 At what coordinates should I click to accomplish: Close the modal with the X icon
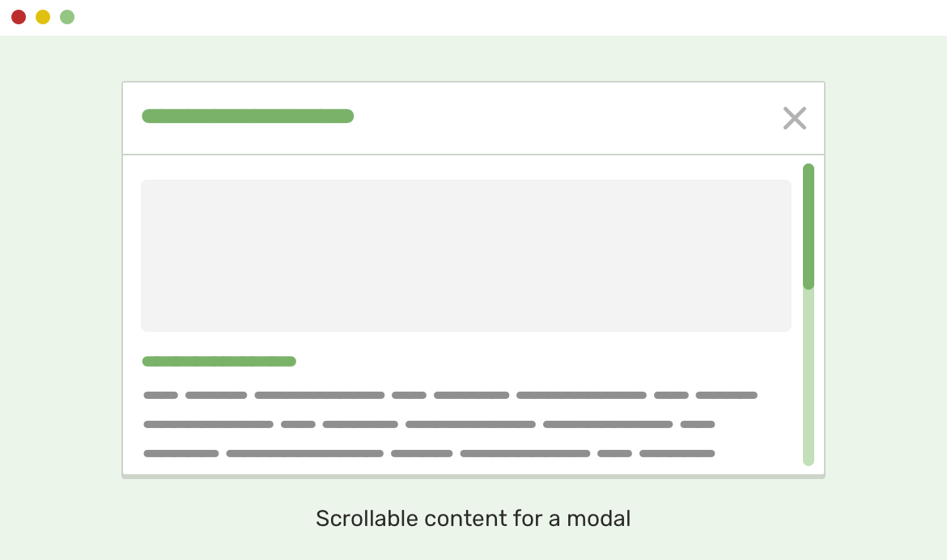tap(794, 118)
